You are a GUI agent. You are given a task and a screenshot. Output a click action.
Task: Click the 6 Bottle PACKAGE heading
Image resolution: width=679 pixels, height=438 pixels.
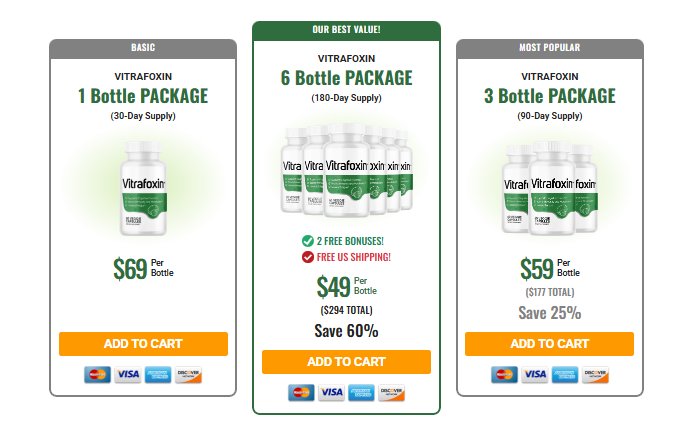pyautogui.click(x=346, y=78)
